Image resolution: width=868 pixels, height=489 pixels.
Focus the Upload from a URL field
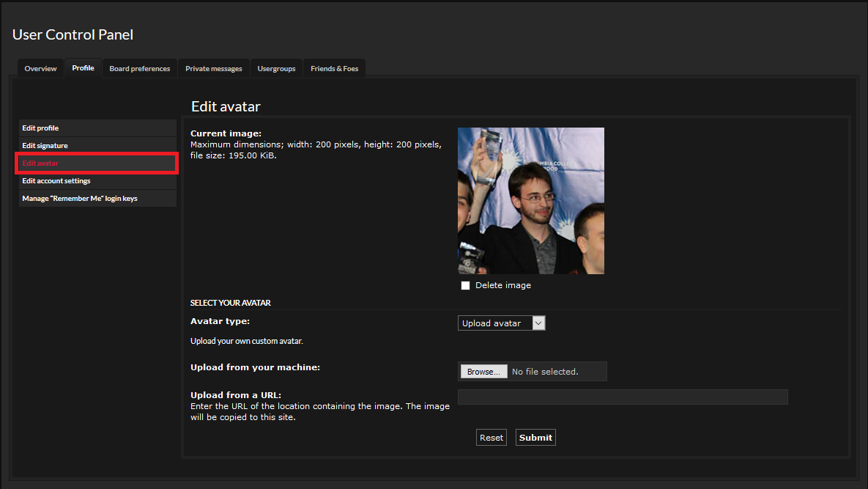click(623, 397)
